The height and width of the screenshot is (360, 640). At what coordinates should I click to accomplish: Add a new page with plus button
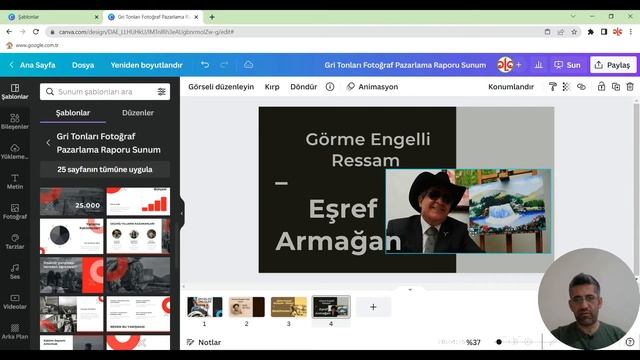pyautogui.click(x=373, y=307)
